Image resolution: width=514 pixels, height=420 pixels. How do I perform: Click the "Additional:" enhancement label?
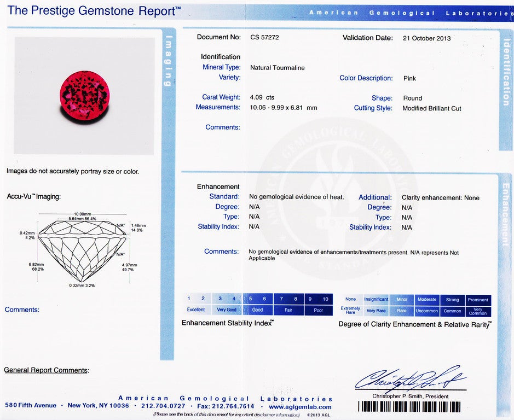375,197
